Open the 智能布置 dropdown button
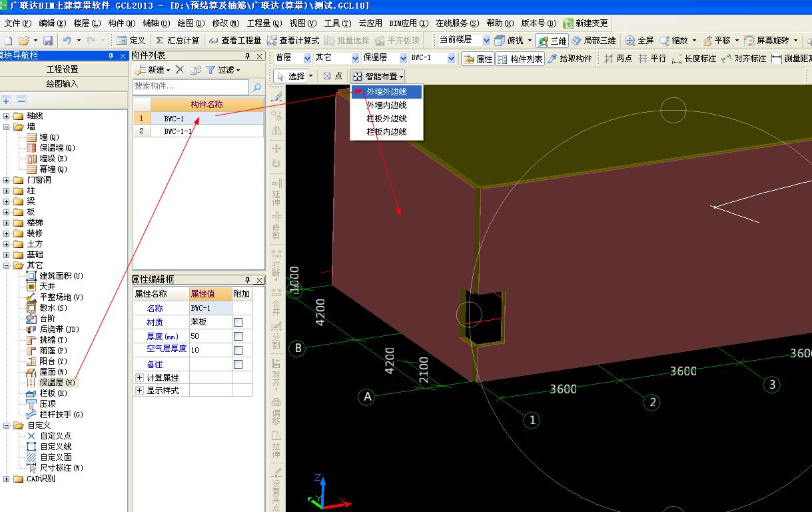812x512 pixels. pyautogui.click(x=378, y=77)
